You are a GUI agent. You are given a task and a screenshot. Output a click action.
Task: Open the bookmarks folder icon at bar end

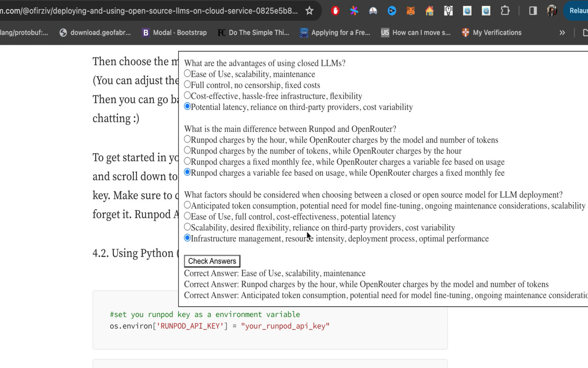pos(585,32)
